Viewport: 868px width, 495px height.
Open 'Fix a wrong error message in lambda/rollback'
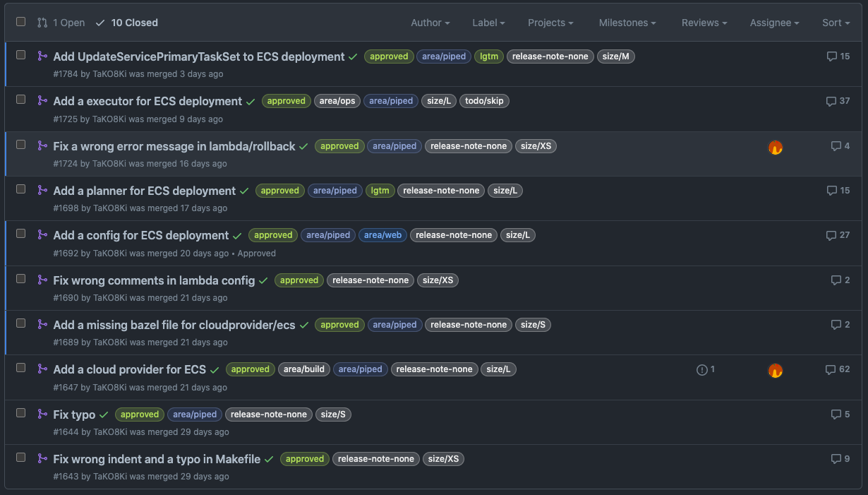point(174,146)
